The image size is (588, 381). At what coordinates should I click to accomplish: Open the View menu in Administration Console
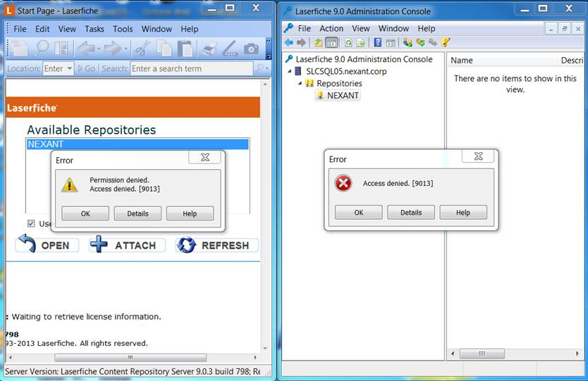(360, 28)
